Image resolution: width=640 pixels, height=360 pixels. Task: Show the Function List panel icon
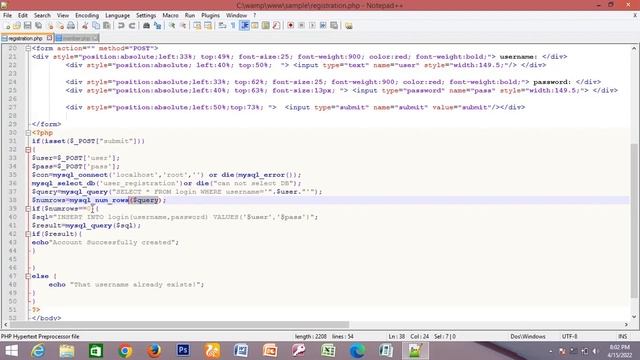pos(276,26)
